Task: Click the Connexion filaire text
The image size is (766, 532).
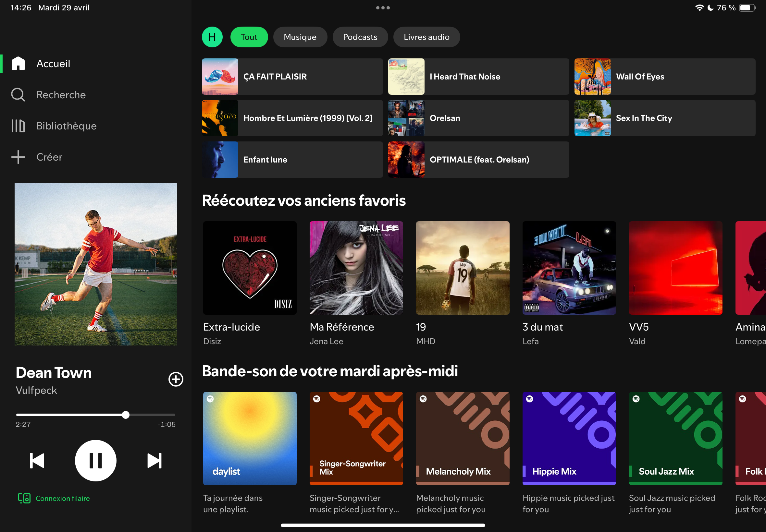Action: click(x=63, y=498)
